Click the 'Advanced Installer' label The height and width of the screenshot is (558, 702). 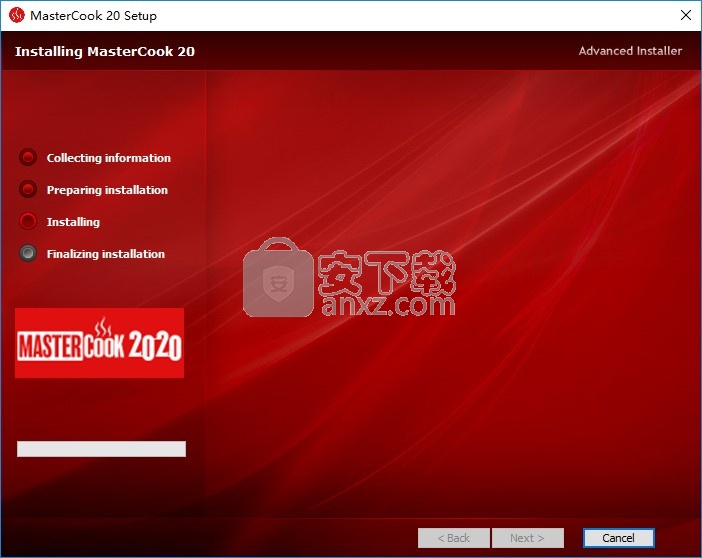tap(630, 51)
